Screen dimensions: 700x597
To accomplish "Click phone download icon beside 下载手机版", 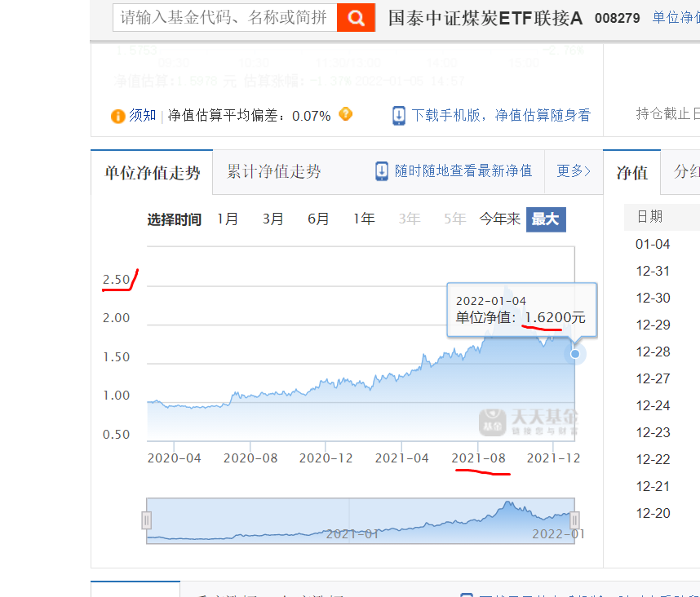I will pyautogui.click(x=399, y=116).
